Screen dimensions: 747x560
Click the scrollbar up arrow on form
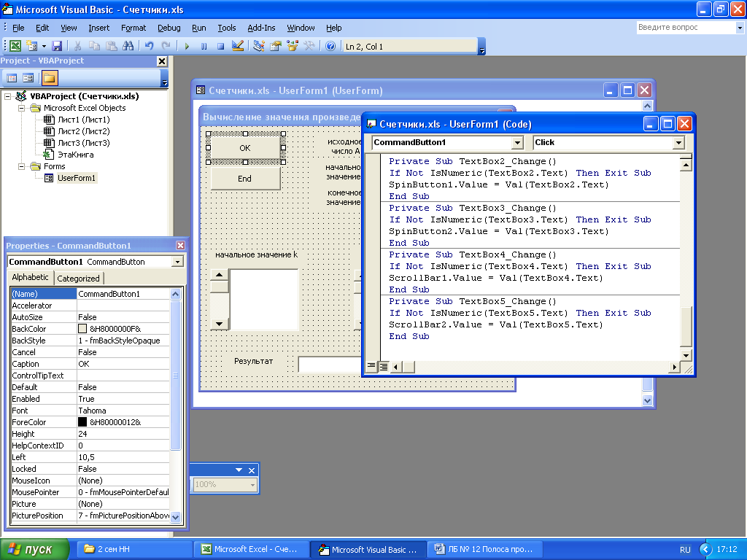(219, 275)
